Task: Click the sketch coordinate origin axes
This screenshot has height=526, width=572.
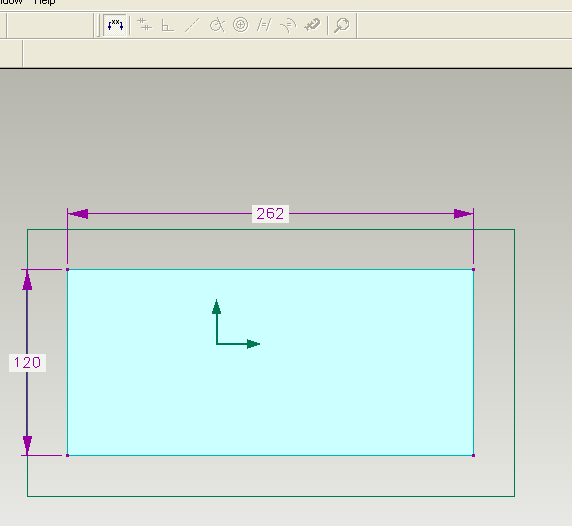Action: pyautogui.click(x=236, y=324)
